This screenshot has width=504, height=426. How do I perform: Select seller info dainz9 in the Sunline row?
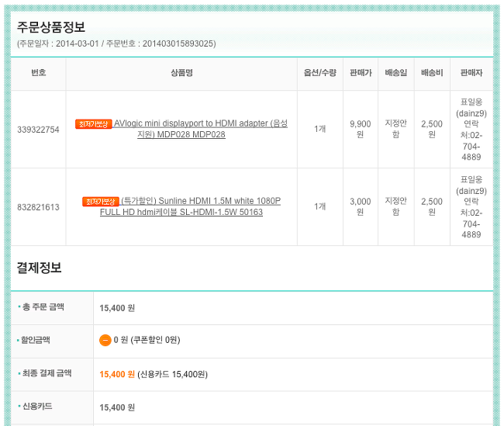click(471, 207)
